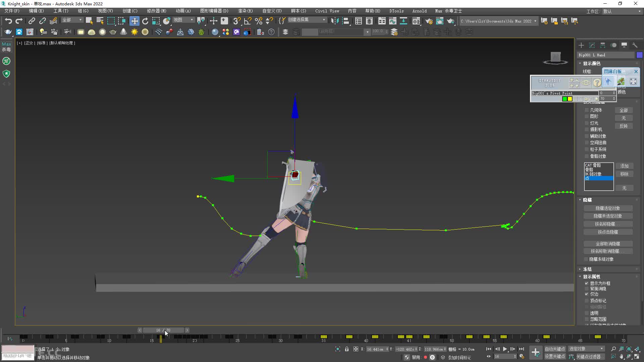Click the large Set Keys plus icon
644x362 pixels.
point(536,353)
